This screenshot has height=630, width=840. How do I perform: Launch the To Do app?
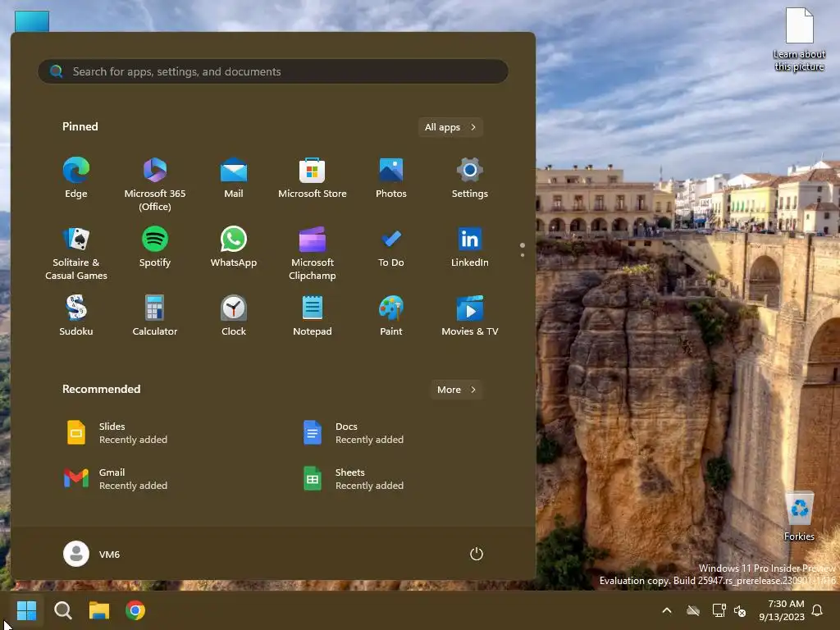391,248
